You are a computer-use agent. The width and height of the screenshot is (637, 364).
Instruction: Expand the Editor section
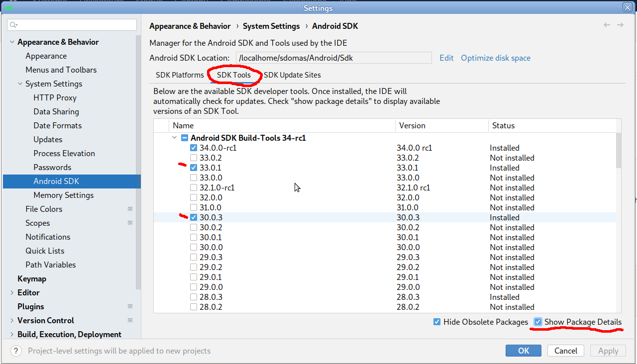click(x=12, y=292)
